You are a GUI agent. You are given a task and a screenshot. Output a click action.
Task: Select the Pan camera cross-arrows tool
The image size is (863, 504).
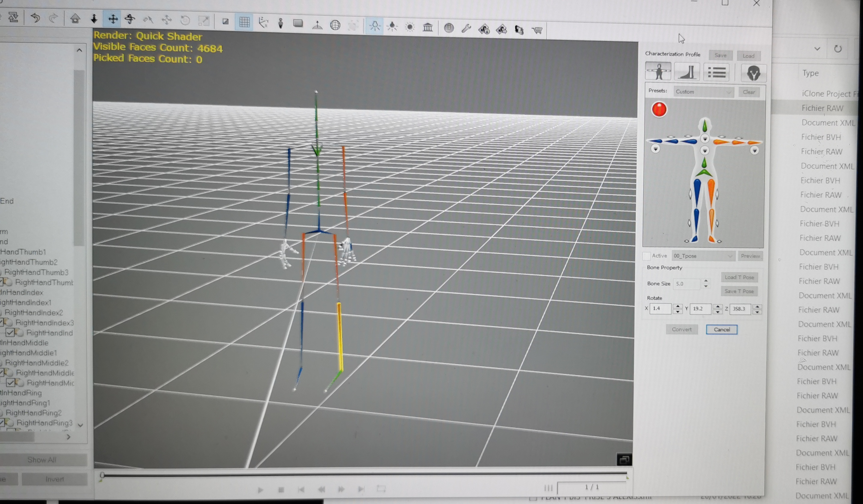click(113, 19)
